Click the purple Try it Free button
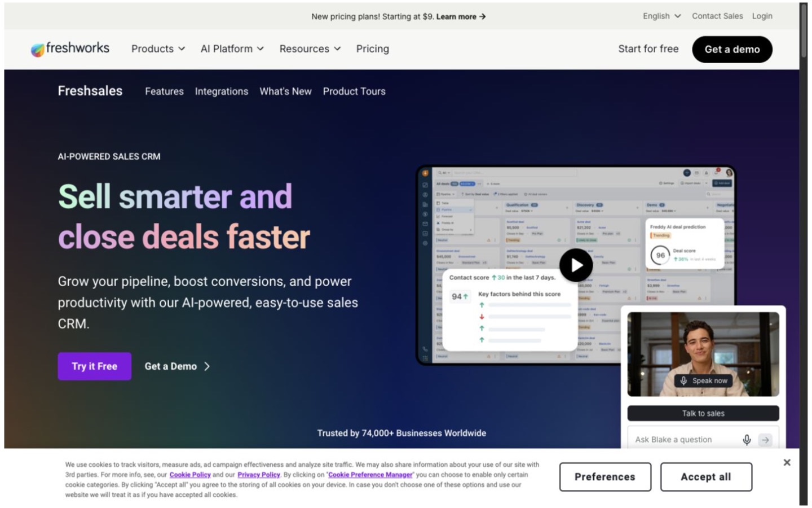 coord(94,366)
